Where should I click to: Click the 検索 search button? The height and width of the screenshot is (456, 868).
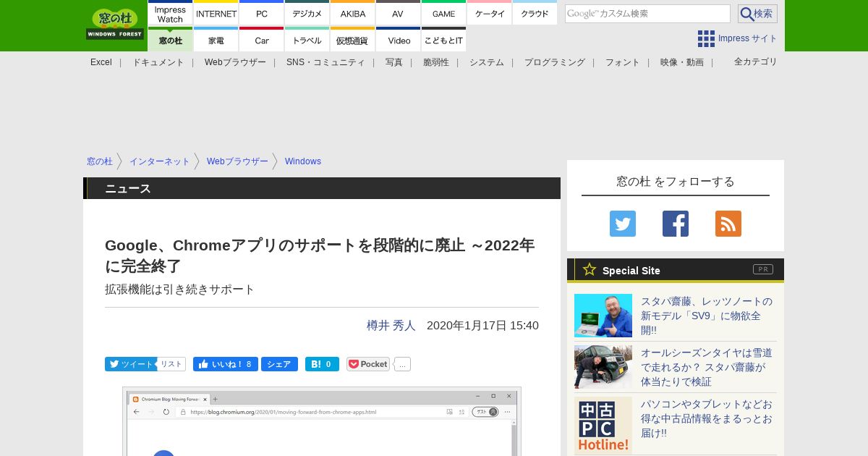click(757, 14)
